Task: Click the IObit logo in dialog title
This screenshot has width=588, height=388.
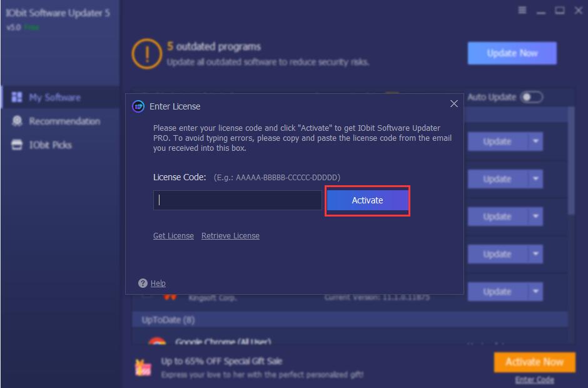Action: coord(138,106)
